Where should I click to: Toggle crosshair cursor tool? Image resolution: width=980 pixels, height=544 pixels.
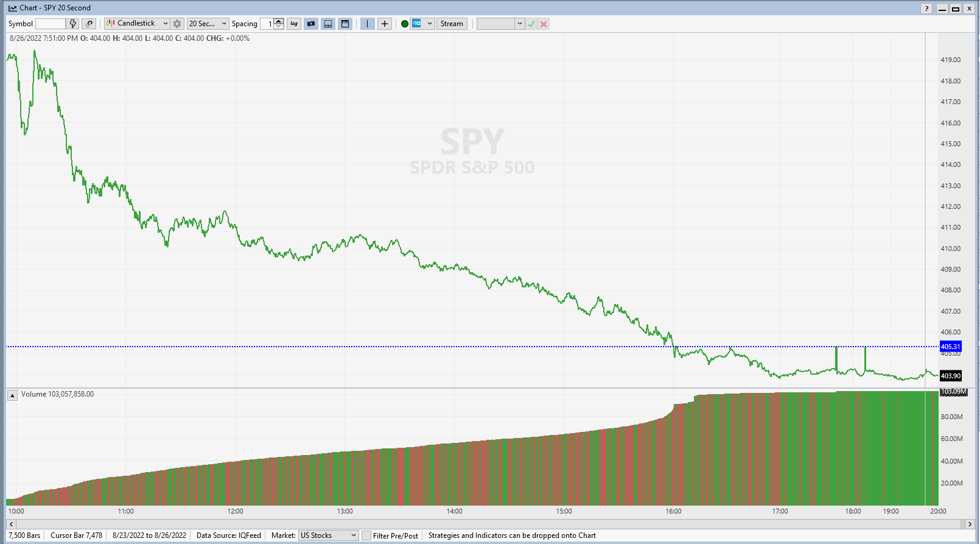pos(385,24)
